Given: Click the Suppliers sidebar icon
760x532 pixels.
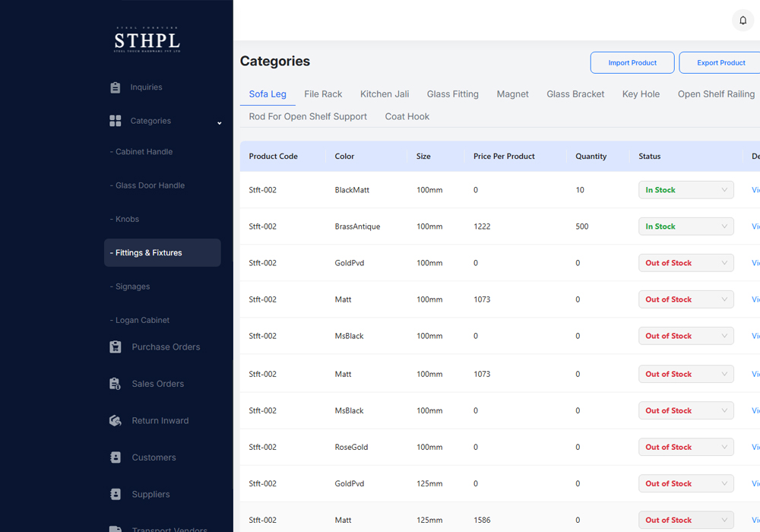Looking at the screenshot, I should pyautogui.click(x=115, y=494).
